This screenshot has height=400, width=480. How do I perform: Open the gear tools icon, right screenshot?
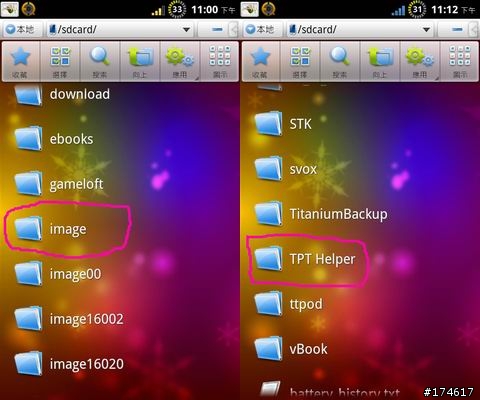point(420,61)
